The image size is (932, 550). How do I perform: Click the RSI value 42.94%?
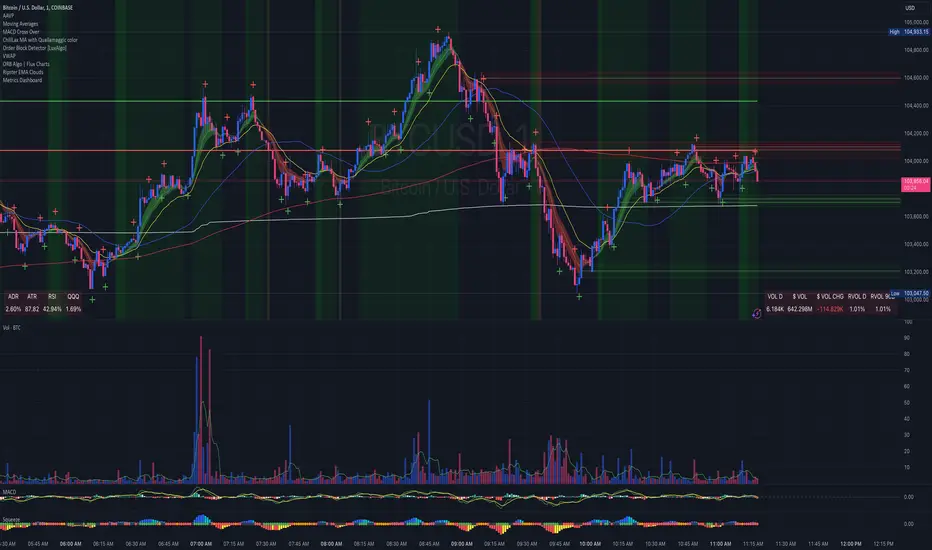point(52,309)
